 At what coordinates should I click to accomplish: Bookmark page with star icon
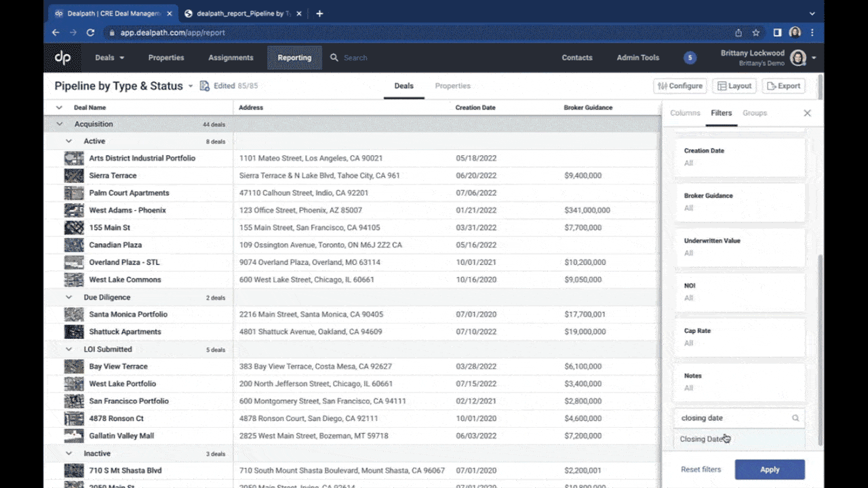tap(756, 33)
